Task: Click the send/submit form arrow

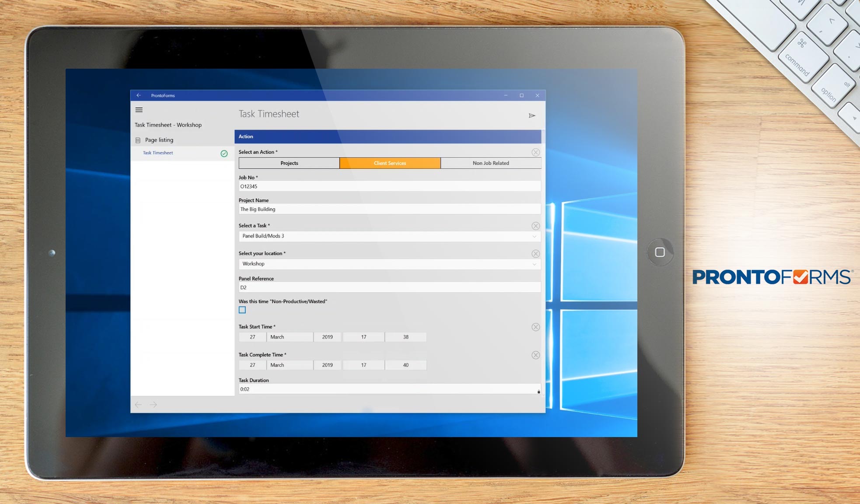Action: click(x=532, y=115)
